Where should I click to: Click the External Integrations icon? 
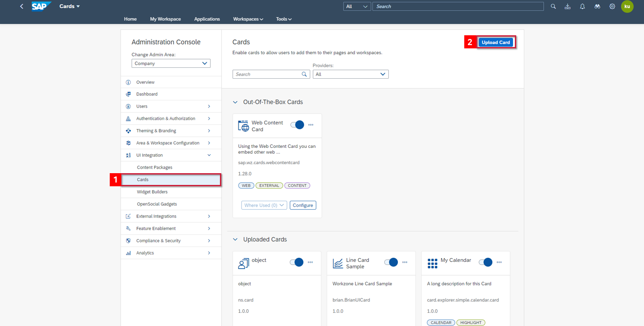[x=128, y=216]
